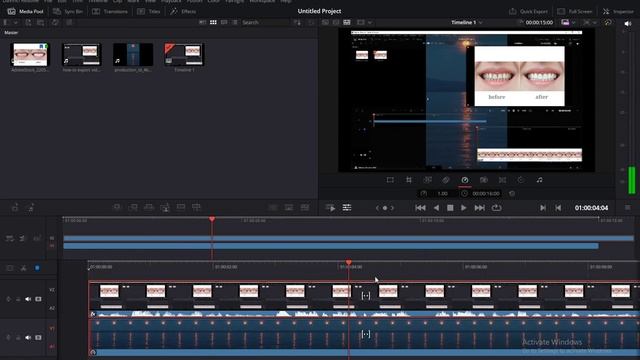This screenshot has height=360, width=640.
Task: Click the Import Media Folder icon
Action: coord(40,22)
